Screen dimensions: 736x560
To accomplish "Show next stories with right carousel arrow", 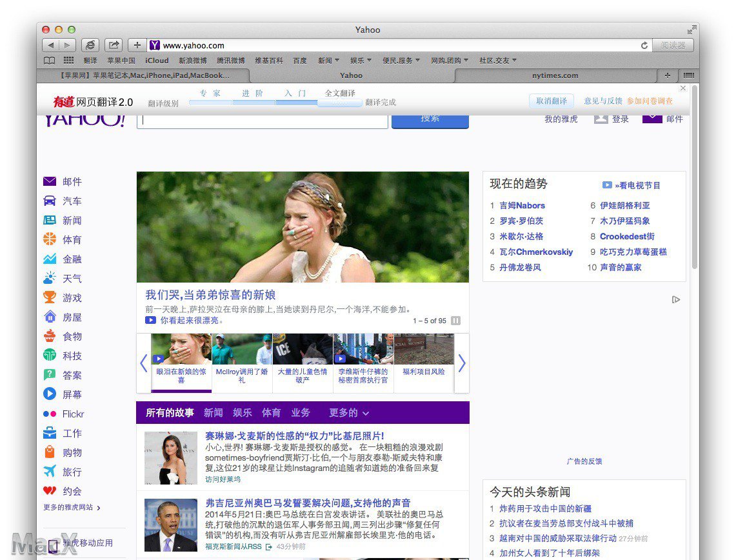I will point(461,363).
